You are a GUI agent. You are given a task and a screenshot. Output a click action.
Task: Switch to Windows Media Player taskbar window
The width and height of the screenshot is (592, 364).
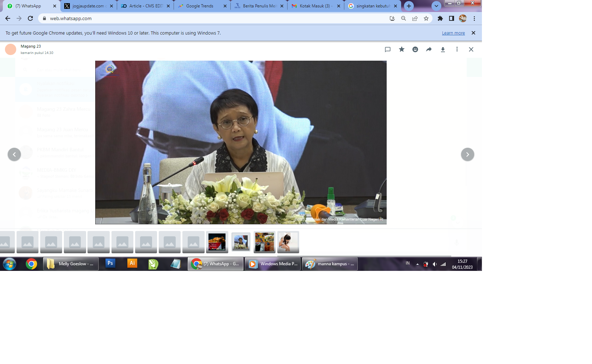click(x=273, y=264)
